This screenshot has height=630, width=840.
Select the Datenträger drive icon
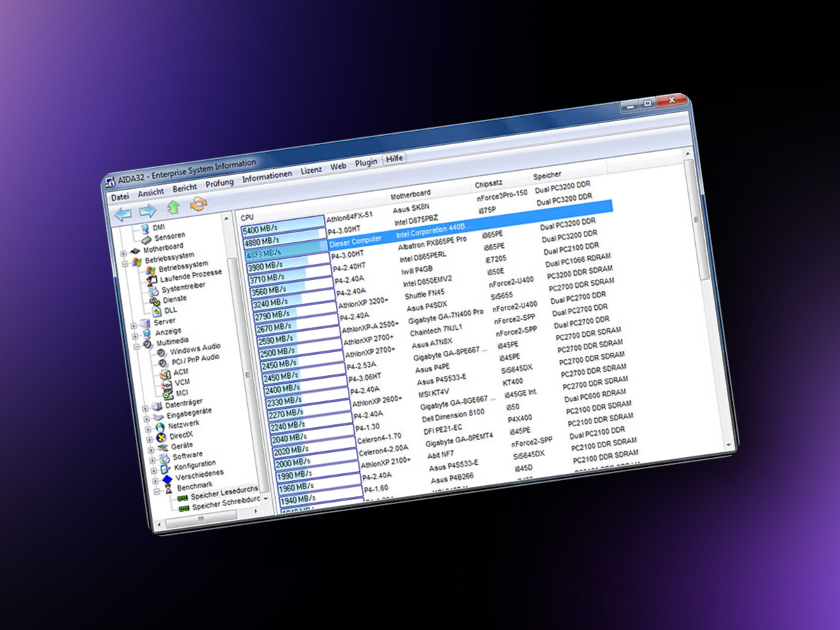click(157, 407)
